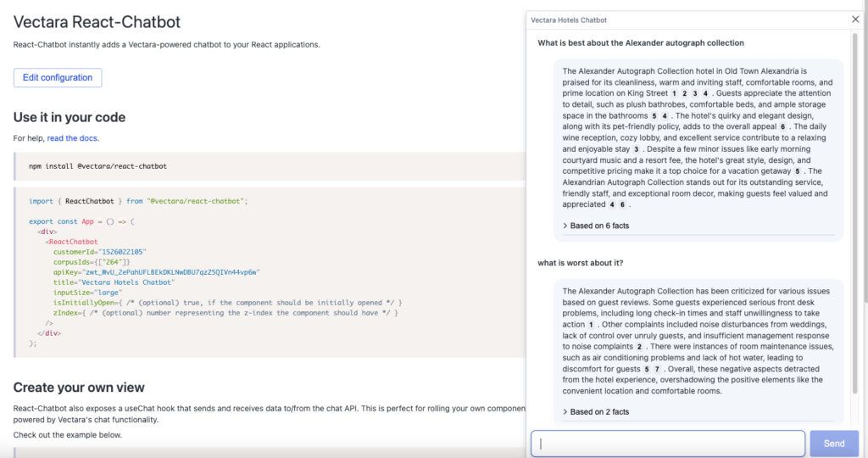Click citation 6 after 'valued and appreciated'

pos(622,204)
